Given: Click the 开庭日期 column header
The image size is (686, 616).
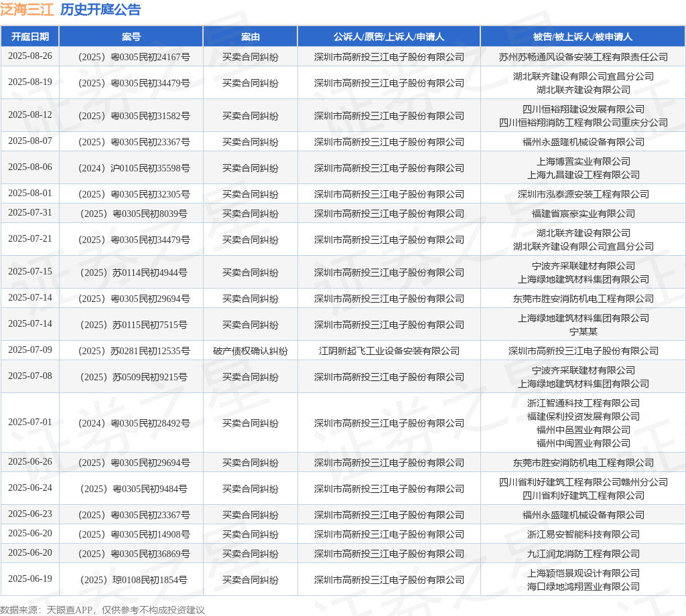Looking at the screenshot, I should coord(29,37).
